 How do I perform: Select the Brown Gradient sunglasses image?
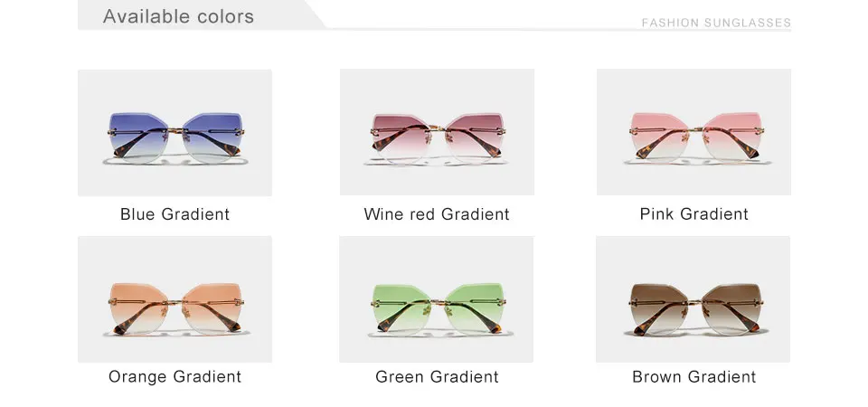693,299
